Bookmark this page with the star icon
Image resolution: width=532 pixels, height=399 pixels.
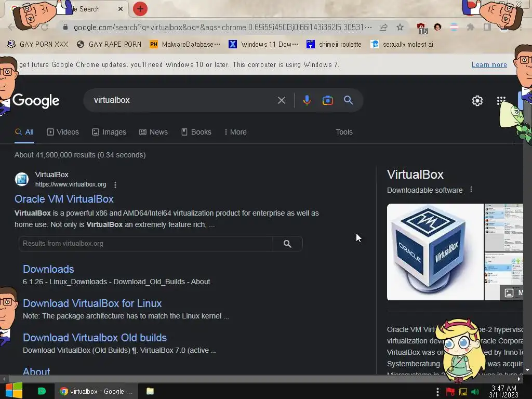coord(400,28)
